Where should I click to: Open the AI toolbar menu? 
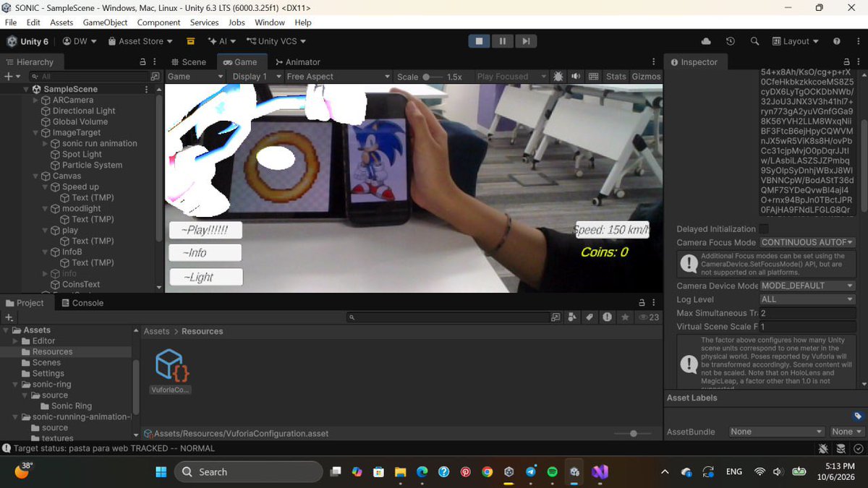223,42
